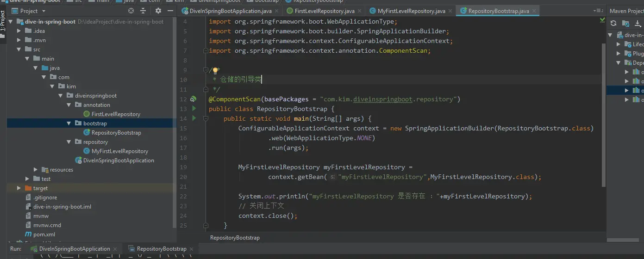Viewport: 644px width, 259px height.
Task: Close the MyFirstLevelRepository.java tab
Action: (x=450, y=11)
